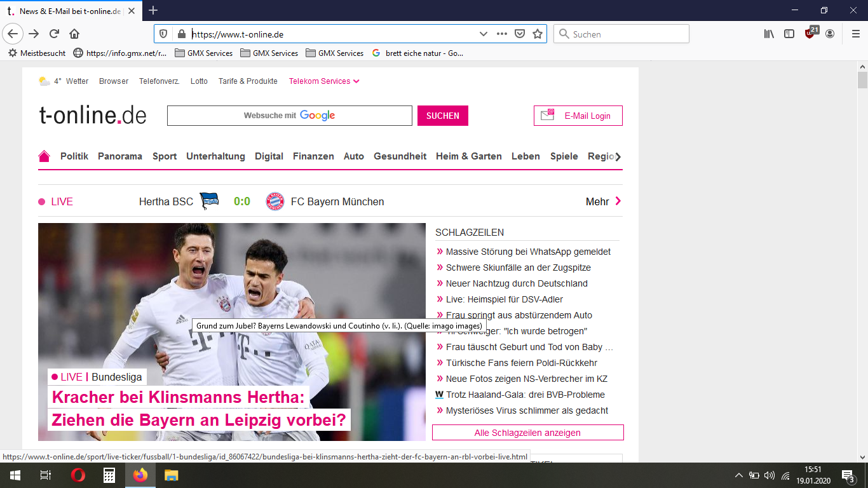Click the pink SUCHEN button
This screenshot has height=488, width=868.
coord(442,116)
